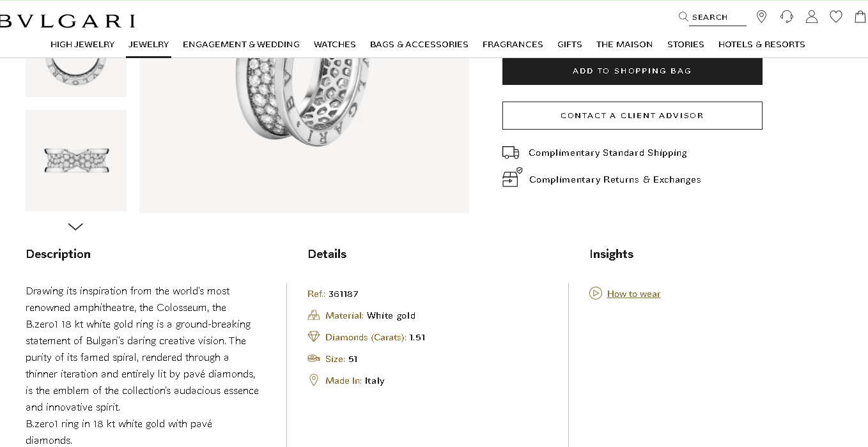This screenshot has height=447, width=868.
Task: Open the Bags & Accessories menu
Action: click(419, 45)
